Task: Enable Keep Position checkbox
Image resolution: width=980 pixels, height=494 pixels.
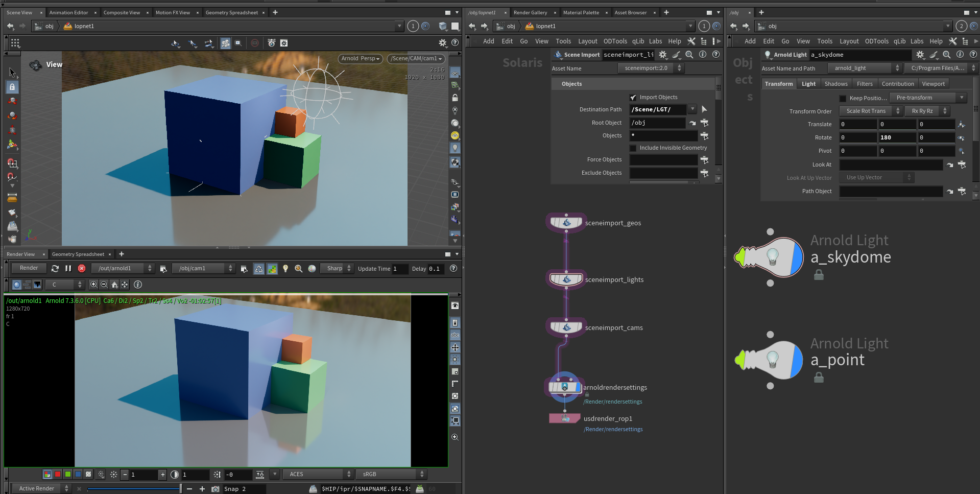Action: tap(843, 98)
